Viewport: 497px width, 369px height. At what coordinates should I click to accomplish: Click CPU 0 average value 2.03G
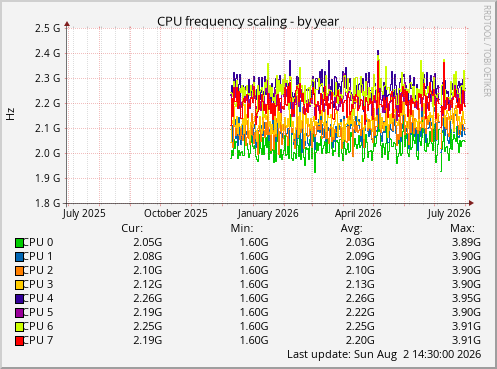(x=360, y=242)
